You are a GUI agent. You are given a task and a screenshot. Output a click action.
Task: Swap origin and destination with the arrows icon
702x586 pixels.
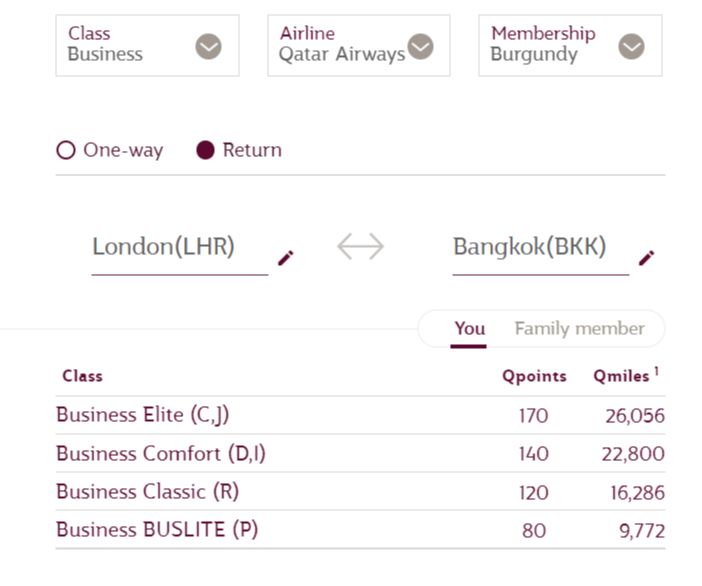360,247
